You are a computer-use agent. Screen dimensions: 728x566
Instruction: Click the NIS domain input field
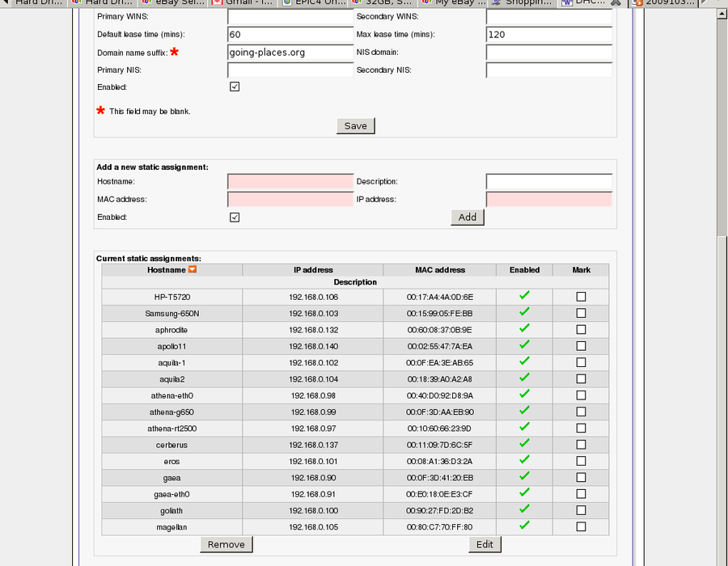coord(548,53)
